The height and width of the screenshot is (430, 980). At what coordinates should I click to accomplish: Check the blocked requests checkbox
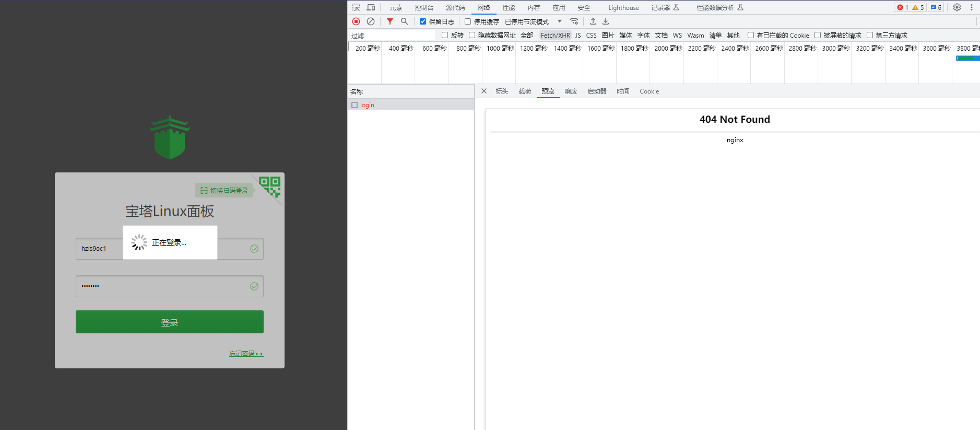coord(818,35)
